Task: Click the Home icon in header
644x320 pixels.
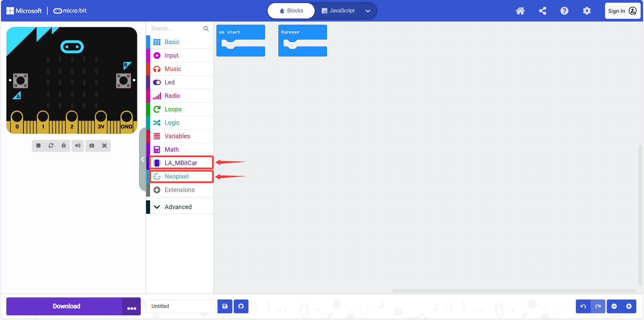Action: 520,11
